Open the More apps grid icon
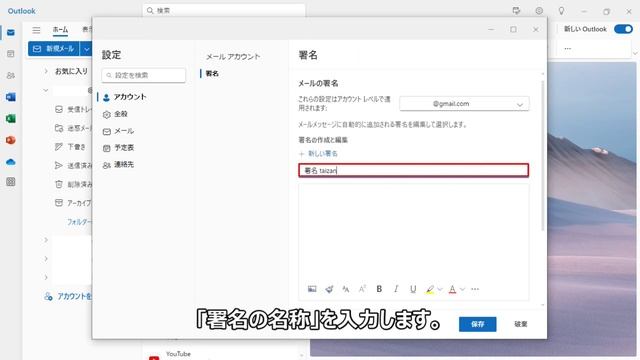 (x=11, y=182)
